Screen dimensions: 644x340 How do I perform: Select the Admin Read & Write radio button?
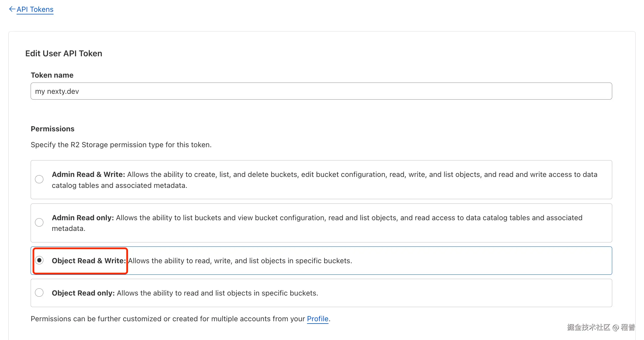tap(39, 179)
